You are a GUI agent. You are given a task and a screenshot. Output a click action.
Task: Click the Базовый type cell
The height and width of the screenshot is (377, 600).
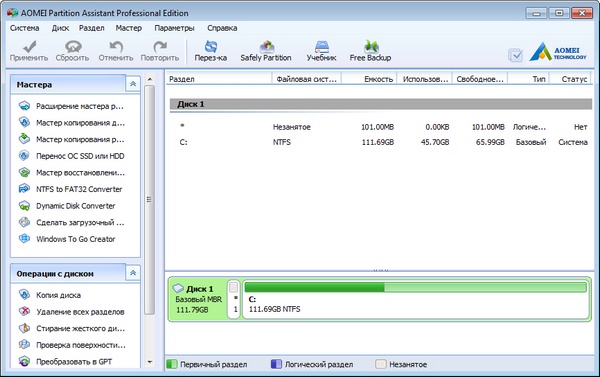pos(531,142)
